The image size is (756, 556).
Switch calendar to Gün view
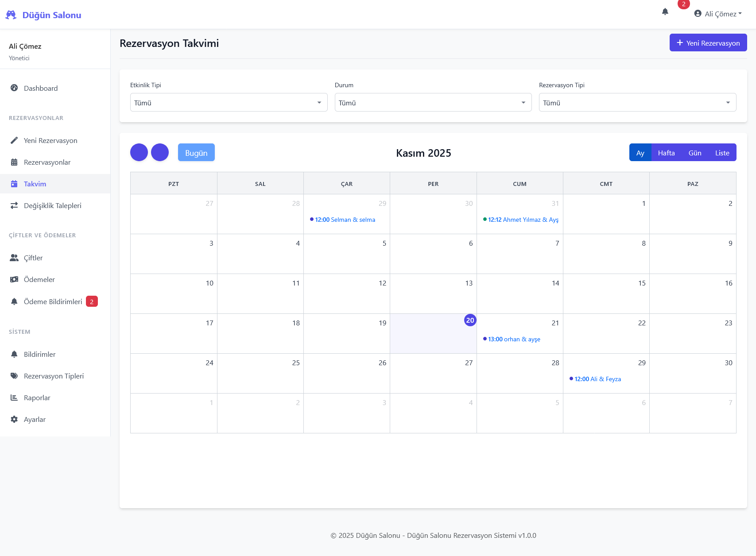click(694, 153)
